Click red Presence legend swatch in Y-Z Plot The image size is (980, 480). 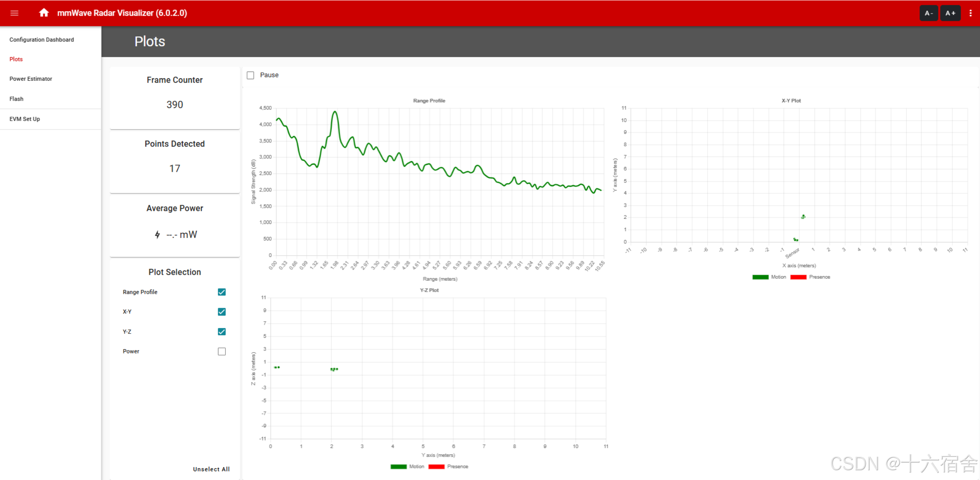tap(436, 466)
